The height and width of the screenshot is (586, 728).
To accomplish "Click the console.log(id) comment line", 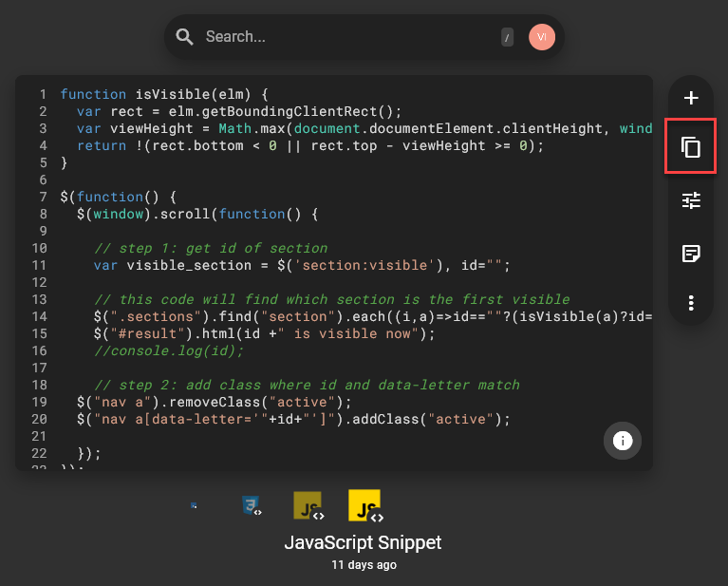I will click(169, 350).
